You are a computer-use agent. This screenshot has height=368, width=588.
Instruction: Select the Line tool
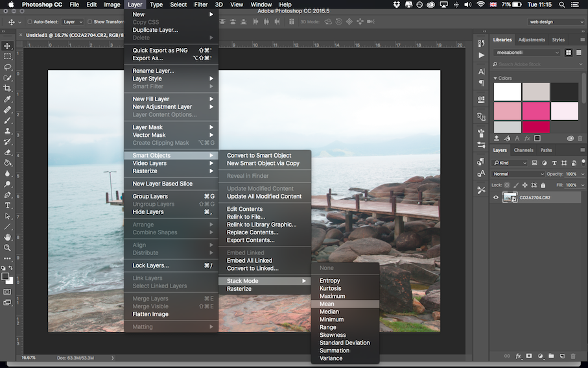[x=7, y=227]
